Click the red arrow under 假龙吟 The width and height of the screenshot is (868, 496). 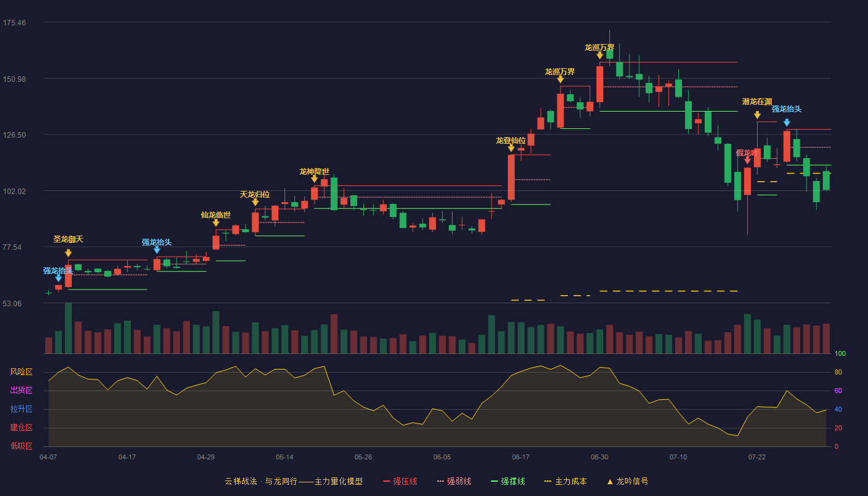(x=747, y=161)
